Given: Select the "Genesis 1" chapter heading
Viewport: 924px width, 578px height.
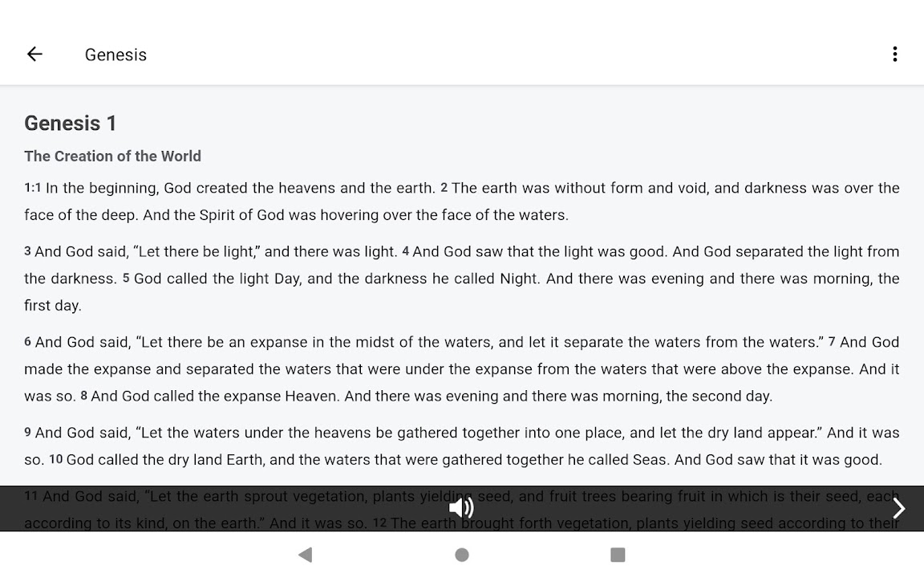Looking at the screenshot, I should (x=71, y=123).
